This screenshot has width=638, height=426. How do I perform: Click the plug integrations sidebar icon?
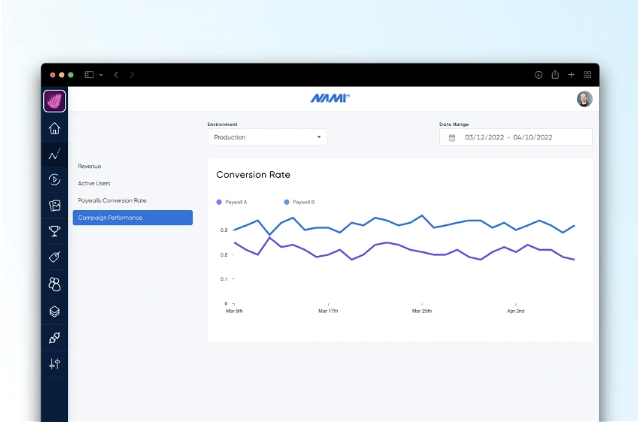54,338
